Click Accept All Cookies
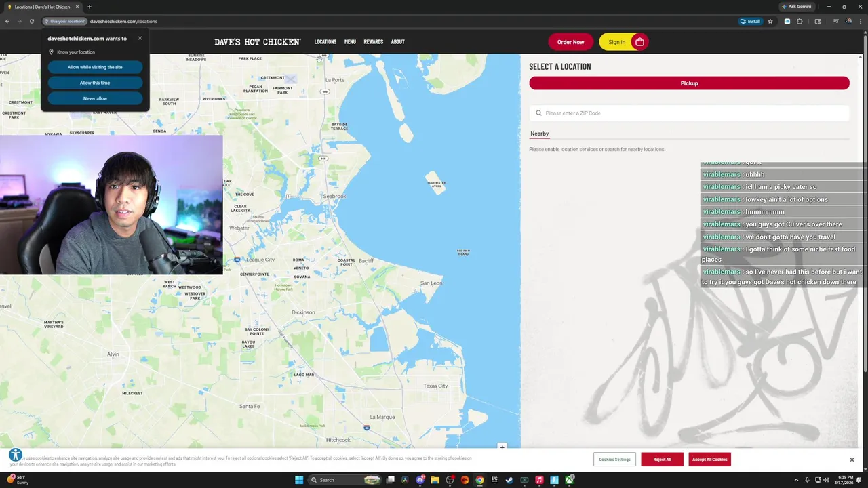The height and width of the screenshot is (488, 868). point(709,460)
